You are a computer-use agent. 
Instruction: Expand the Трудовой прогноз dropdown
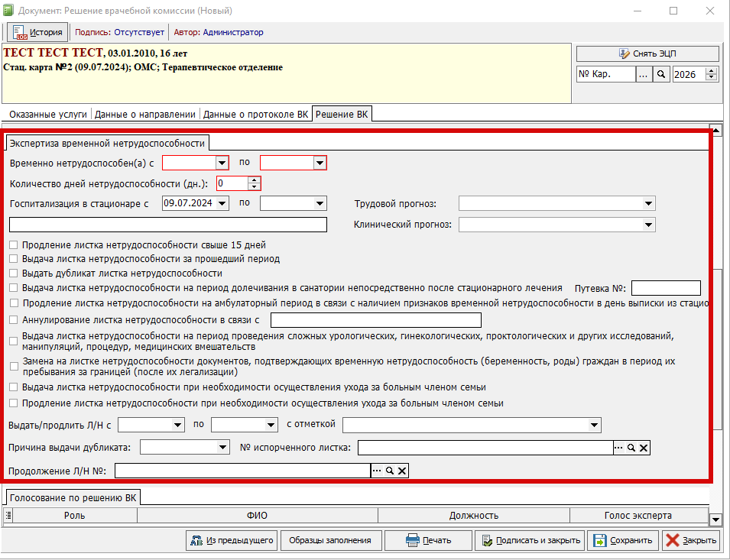[x=649, y=203]
